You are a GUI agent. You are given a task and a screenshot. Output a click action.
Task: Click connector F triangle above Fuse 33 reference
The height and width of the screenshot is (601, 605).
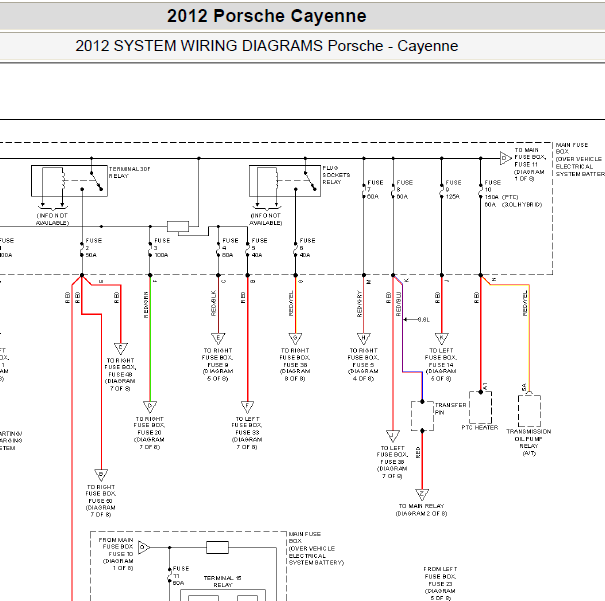tap(247, 407)
